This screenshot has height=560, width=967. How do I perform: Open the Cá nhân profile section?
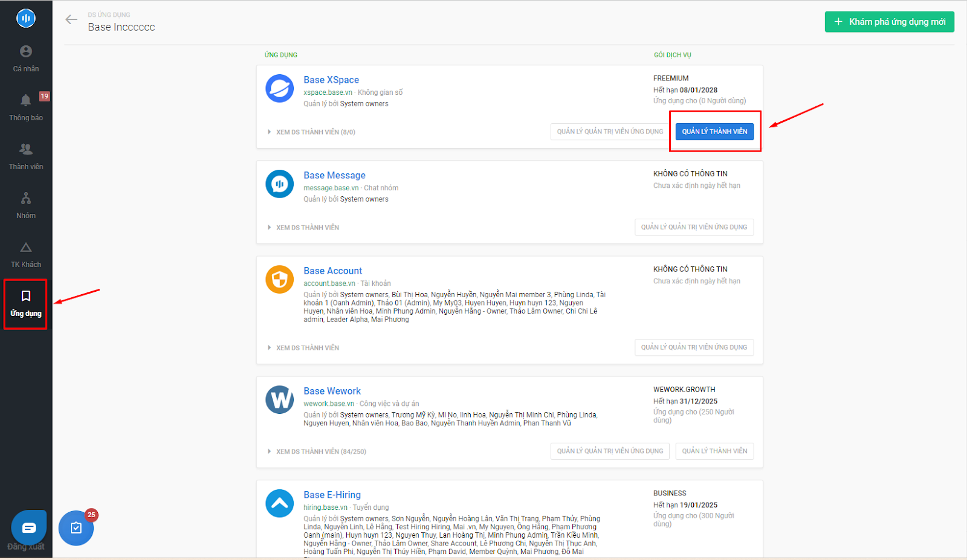[x=26, y=59]
